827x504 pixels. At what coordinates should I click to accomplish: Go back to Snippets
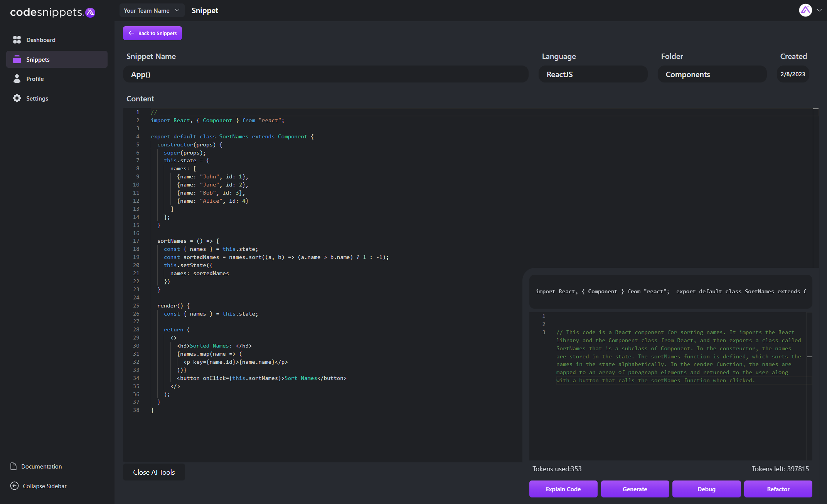[152, 33]
